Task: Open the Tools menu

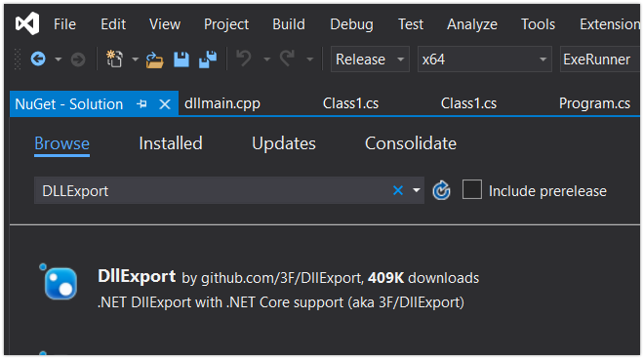Action: [x=538, y=24]
